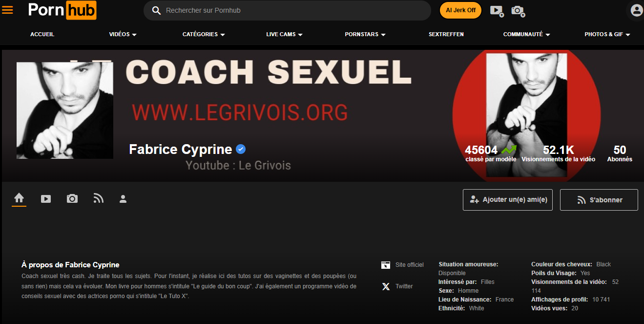
Task: Click the S'abonner button
Action: (x=599, y=200)
